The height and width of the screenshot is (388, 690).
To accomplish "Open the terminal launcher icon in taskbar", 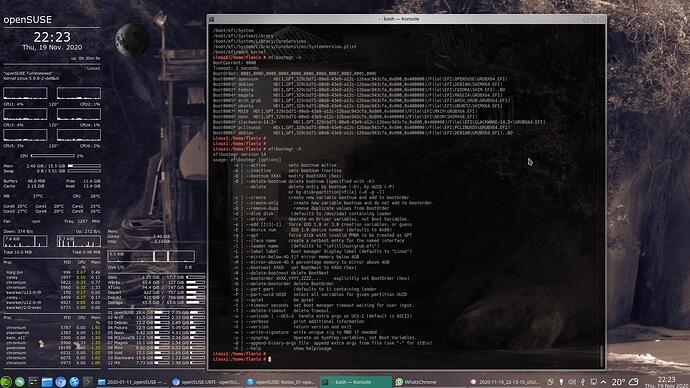I will click(88, 382).
